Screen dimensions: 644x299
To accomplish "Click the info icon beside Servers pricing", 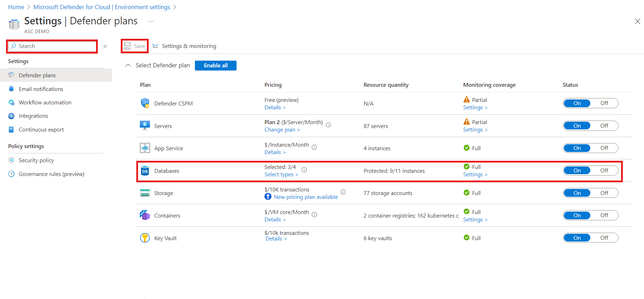I will pos(328,125).
